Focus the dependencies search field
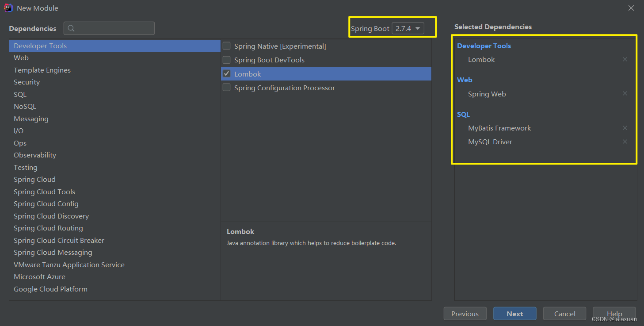Image resolution: width=644 pixels, height=326 pixels. click(x=109, y=28)
